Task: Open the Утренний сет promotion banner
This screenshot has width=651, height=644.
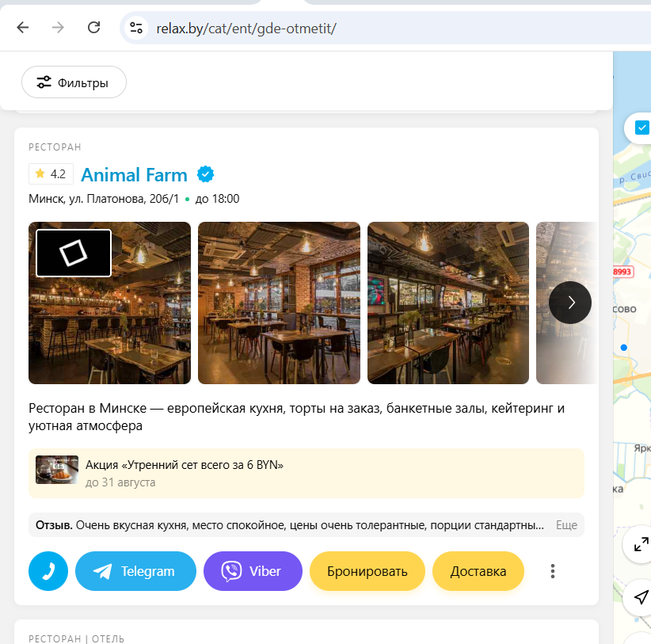Action: click(x=306, y=474)
